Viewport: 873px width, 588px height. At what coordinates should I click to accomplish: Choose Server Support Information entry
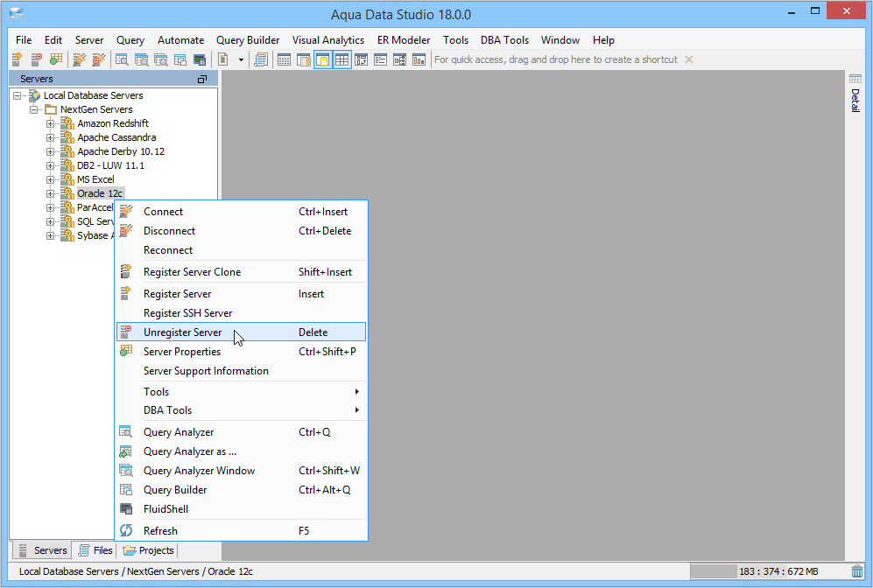point(241,371)
